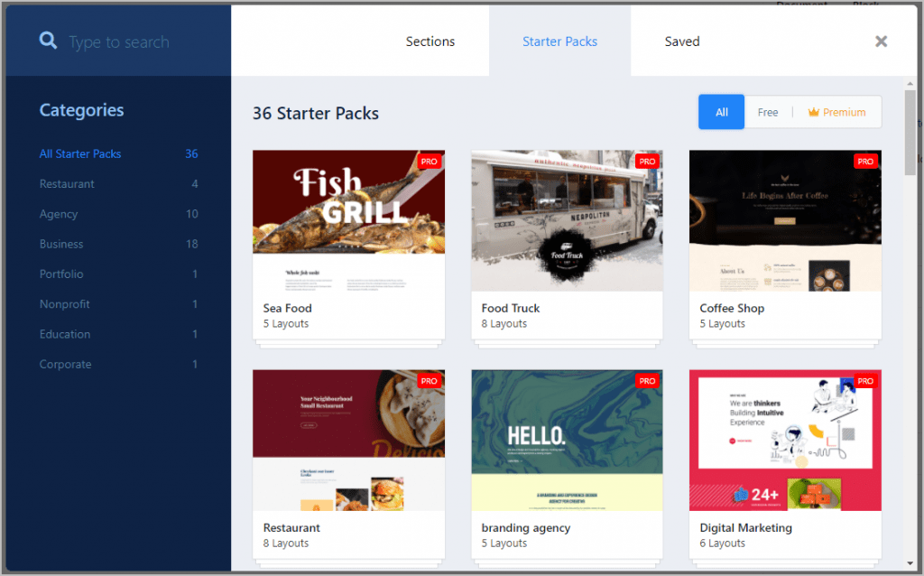Click the Premium crown icon
This screenshot has width=924, height=576.
pyautogui.click(x=813, y=113)
